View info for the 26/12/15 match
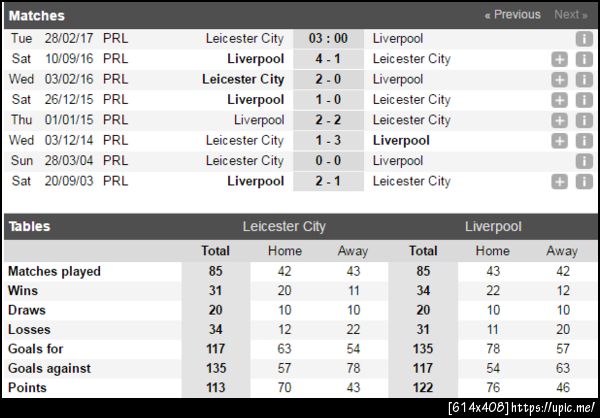The image size is (600, 418). pyautogui.click(x=584, y=100)
